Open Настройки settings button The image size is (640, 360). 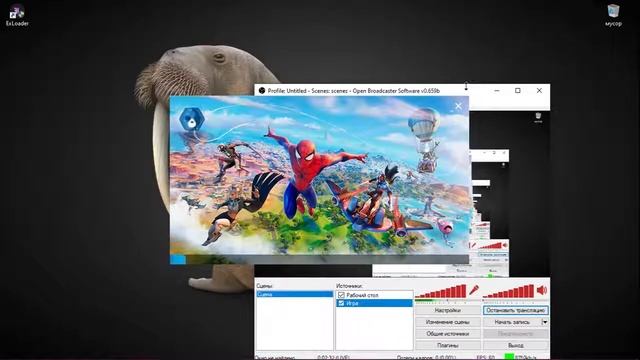pos(448,310)
